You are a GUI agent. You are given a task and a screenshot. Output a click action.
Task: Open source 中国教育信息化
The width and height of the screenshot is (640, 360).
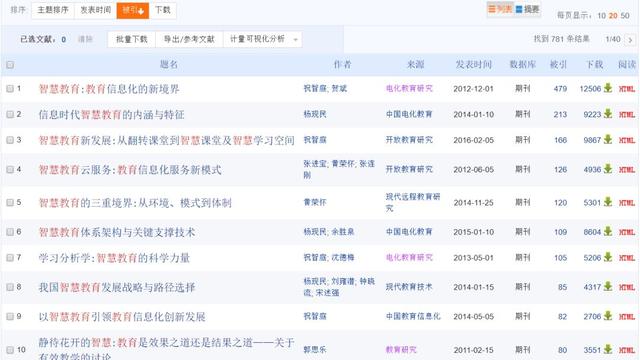413,316
